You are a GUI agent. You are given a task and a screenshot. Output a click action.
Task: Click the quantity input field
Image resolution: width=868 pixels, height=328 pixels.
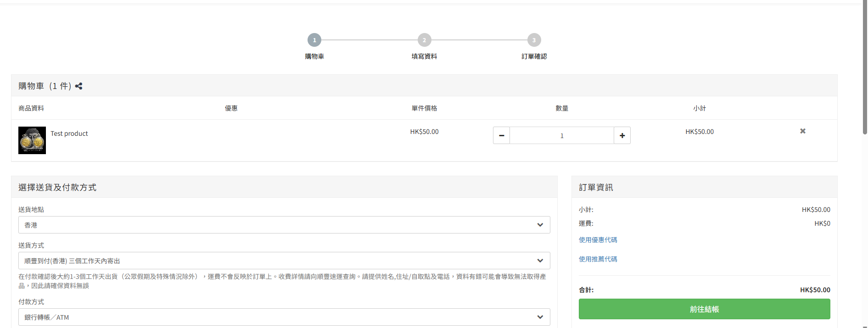pyautogui.click(x=561, y=135)
